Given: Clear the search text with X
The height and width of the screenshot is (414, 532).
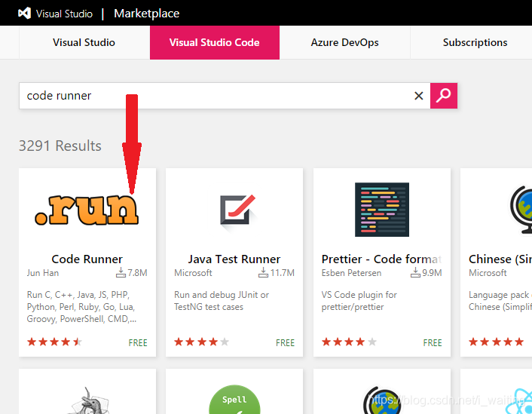Looking at the screenshot, I should (x=419, y=96).
